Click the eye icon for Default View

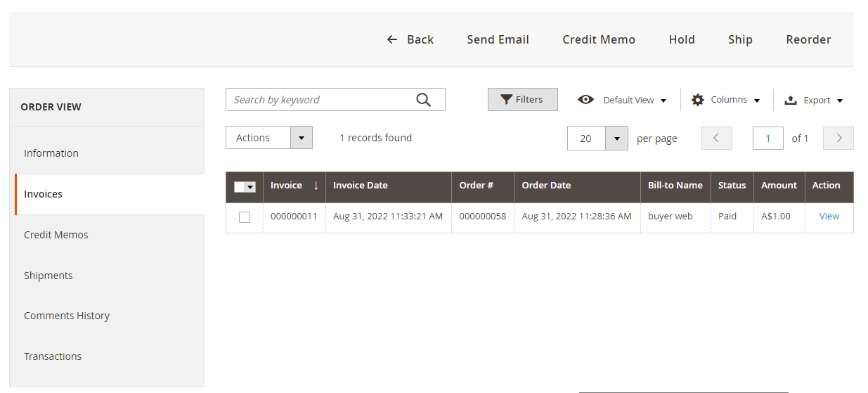[x=585, y=100]
